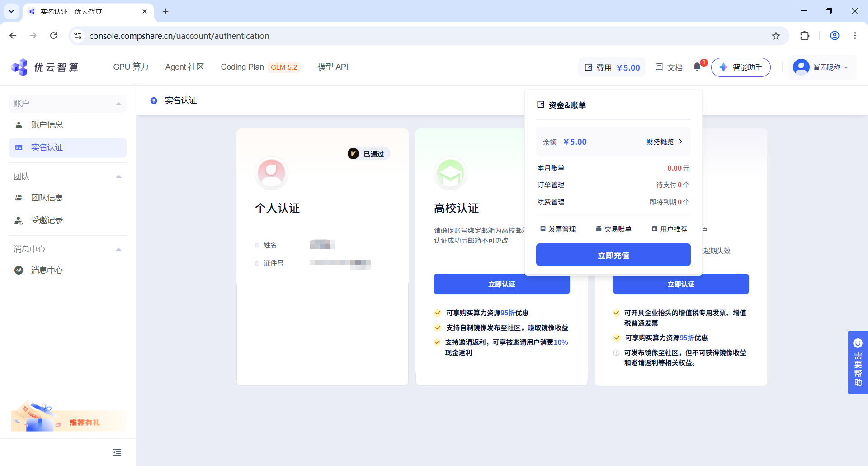Image resolution: width=868 pixels, height=466 pixels.
Task: Click the 高校认证 graduation cap icon
Action: point(450,173)
